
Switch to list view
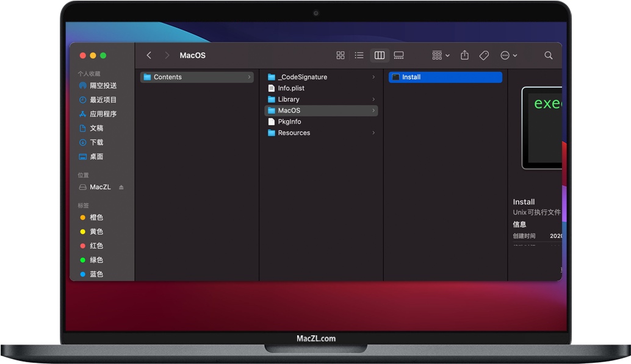point(359,55)
